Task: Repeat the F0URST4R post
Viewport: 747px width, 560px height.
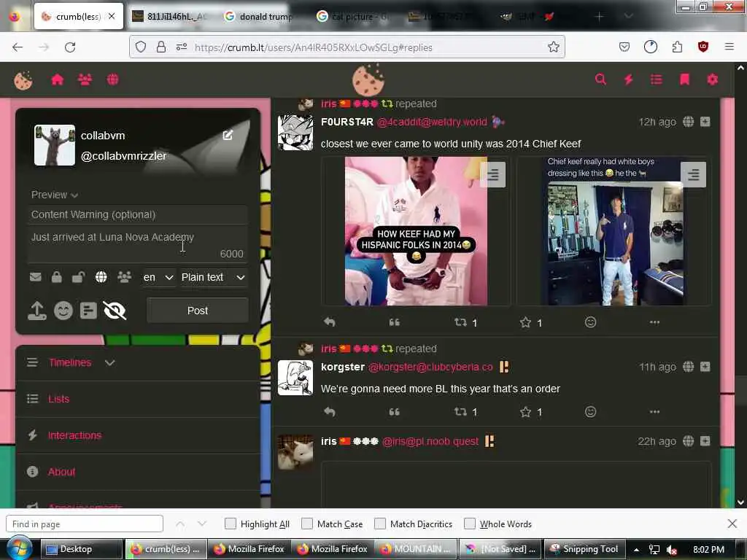Action: click(x=460, y=322)
